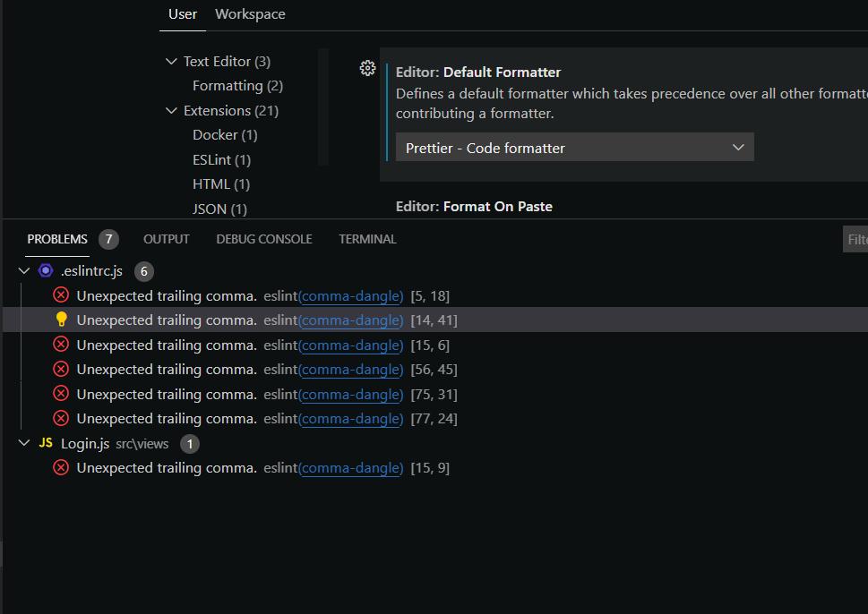Image resolution: width=868 pixels, height=614 pixels.
Task: Click the lightbulb quick fix icon
Action: pyautogui.click(x=61, y=320)
